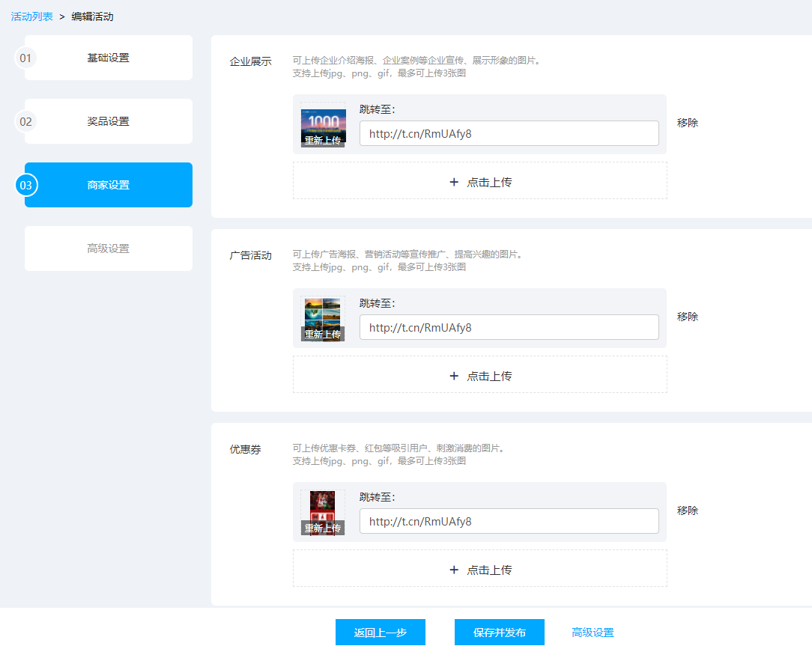Remove the 企业展示 image with 移除

coord(687,123)
